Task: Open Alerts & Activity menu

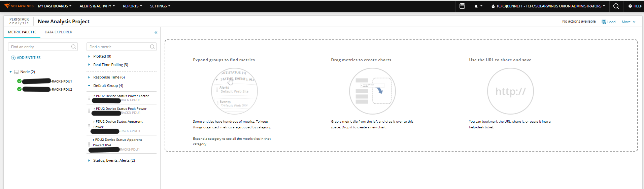Action: pos(97,6)
